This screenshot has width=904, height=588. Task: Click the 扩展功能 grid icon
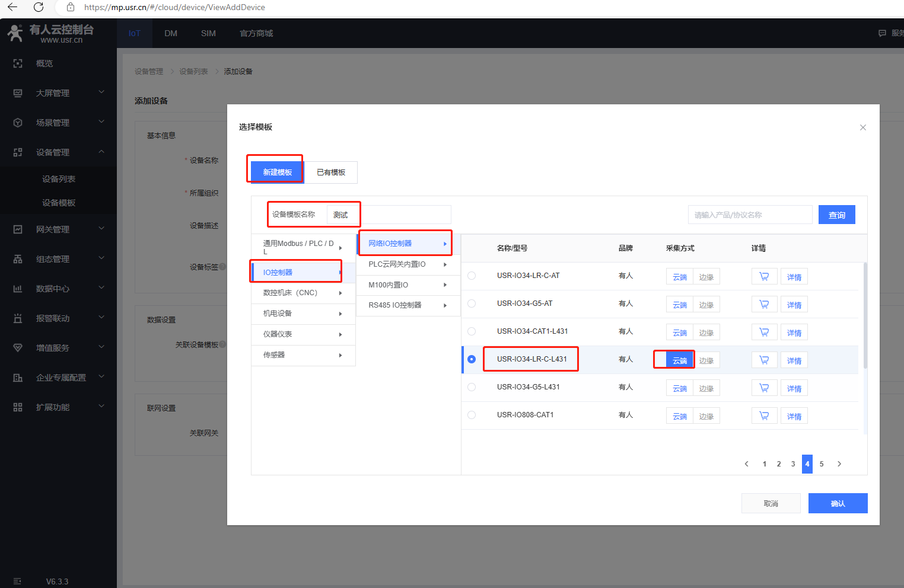point(18,407)
